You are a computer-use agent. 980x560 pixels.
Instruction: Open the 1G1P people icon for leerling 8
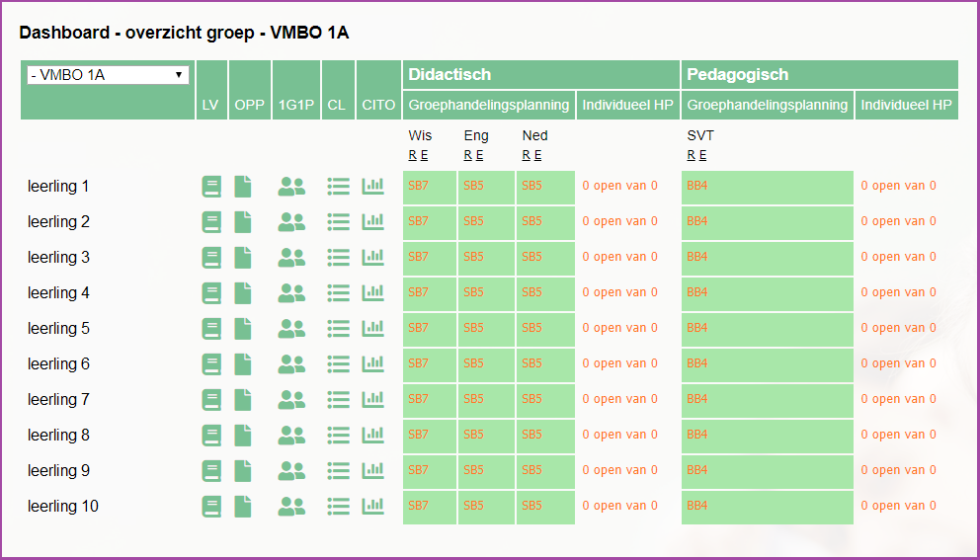(x=291, y=436)
